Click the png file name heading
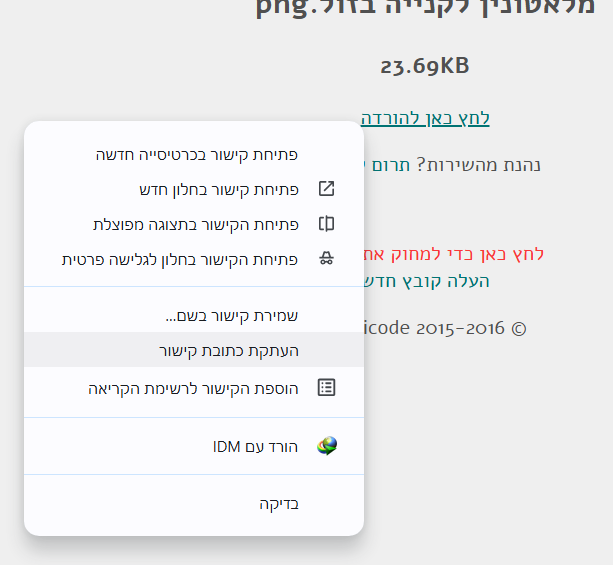Image resolution: width=613 pixels, height=565 pixels. [425, 7]
